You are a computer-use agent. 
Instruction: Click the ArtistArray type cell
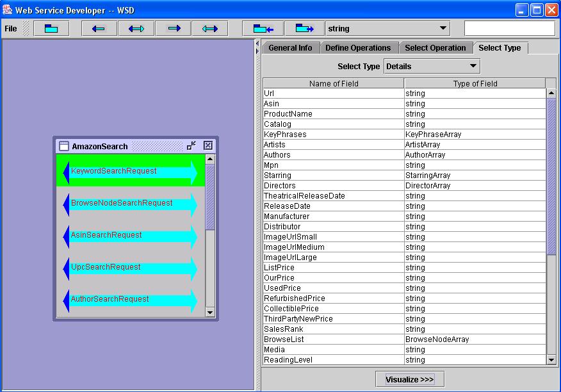475,145
